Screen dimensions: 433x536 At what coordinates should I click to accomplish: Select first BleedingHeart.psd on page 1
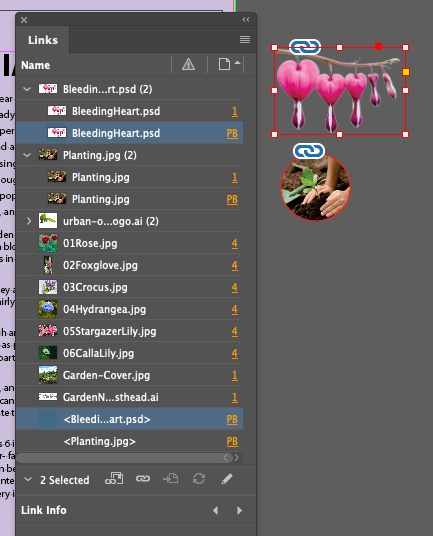(x=130, y=111)
